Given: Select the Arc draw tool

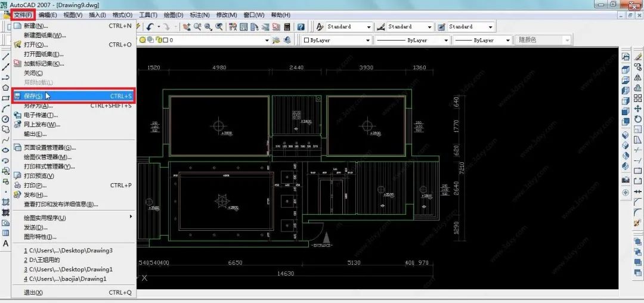Looking at the screenshot, I should tap(6, 109).
